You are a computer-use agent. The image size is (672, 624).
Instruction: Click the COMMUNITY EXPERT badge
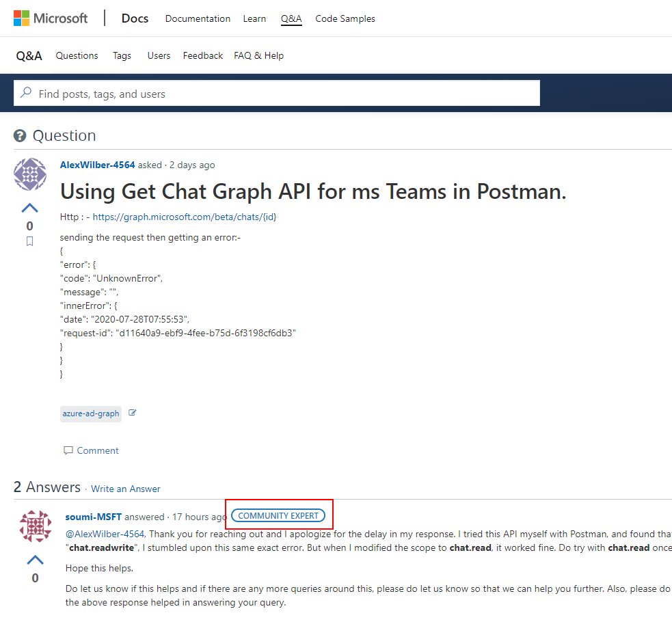pos(278,515)
